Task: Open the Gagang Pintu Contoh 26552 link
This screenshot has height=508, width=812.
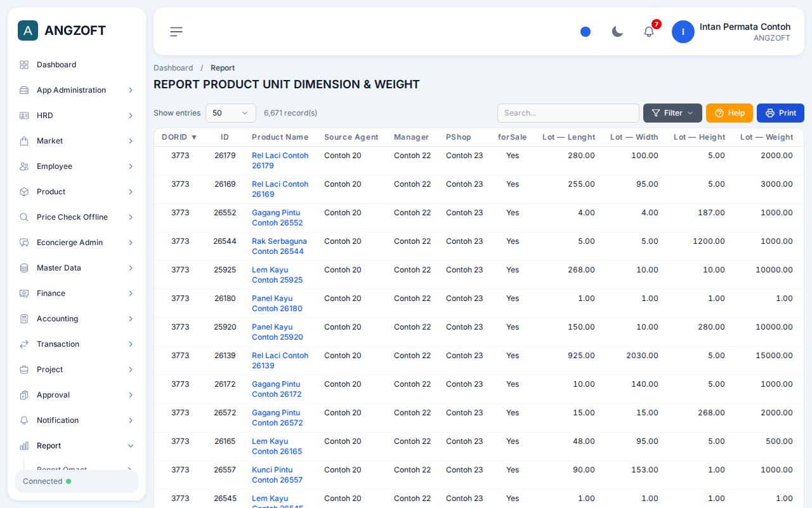Action: [277, 218]
